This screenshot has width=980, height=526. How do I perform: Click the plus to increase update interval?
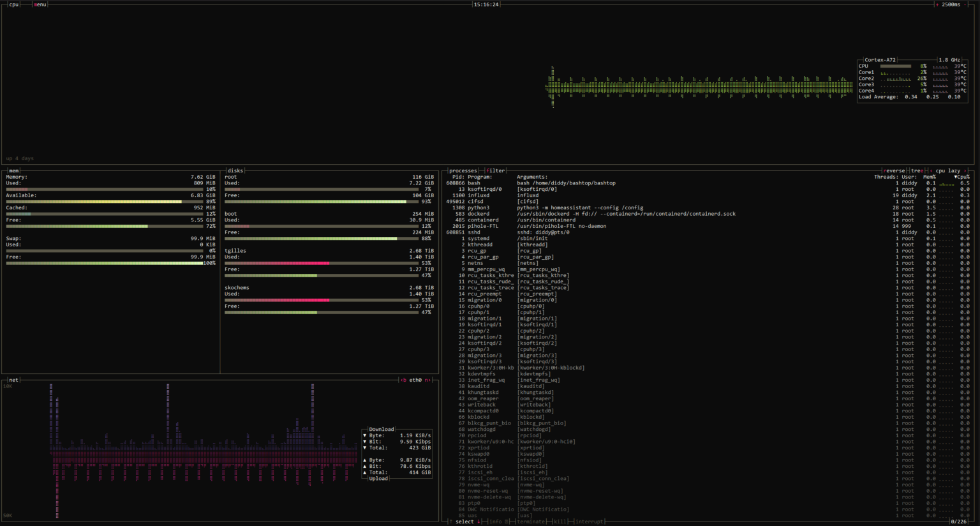pos(937,4)
